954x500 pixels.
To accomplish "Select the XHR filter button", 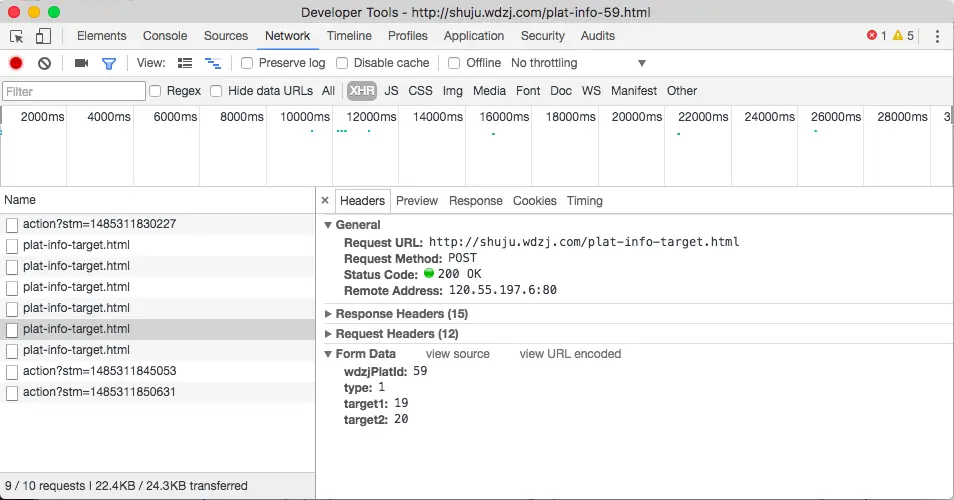I will tap(362, 91).
